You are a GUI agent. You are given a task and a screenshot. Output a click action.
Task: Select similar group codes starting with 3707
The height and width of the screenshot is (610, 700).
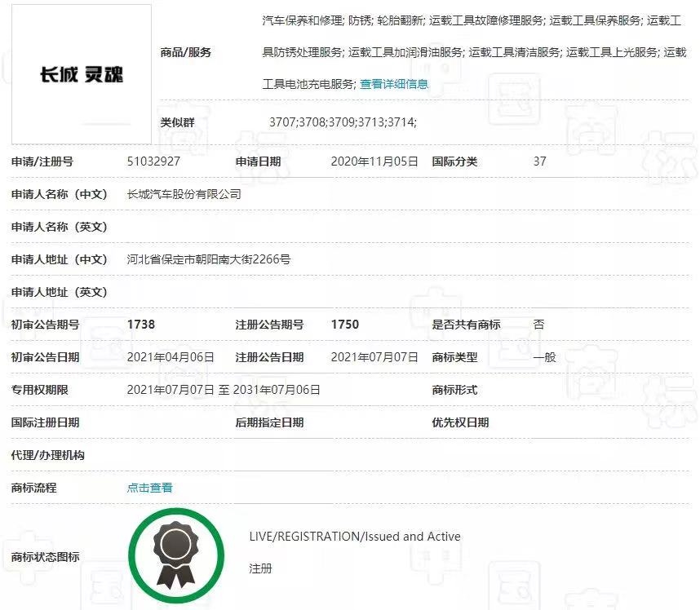point(343,122)
